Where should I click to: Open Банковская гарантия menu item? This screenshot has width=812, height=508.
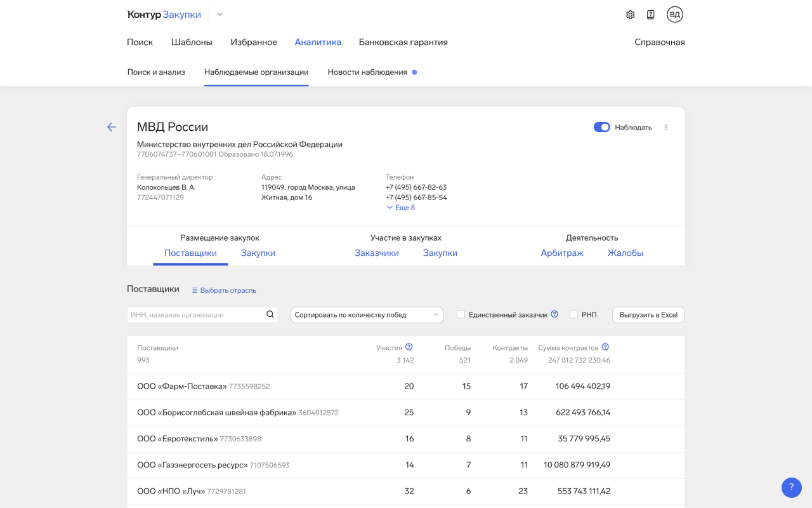403,42
